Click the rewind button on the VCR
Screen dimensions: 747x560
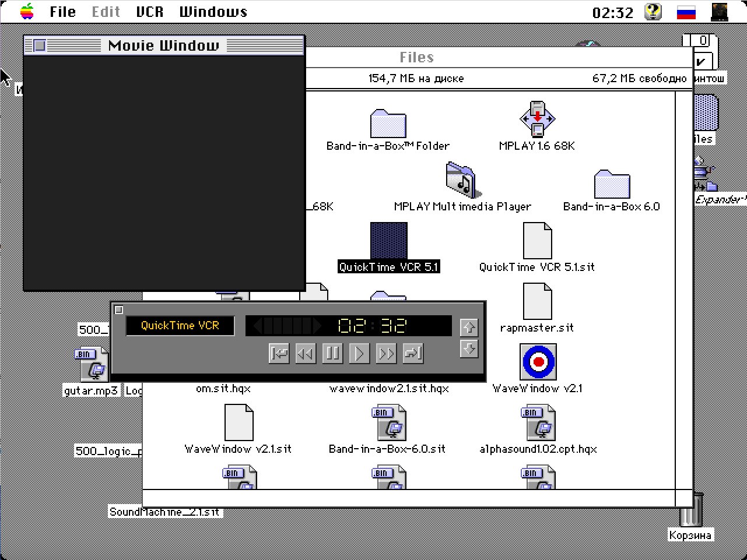[x=306, y=353]
